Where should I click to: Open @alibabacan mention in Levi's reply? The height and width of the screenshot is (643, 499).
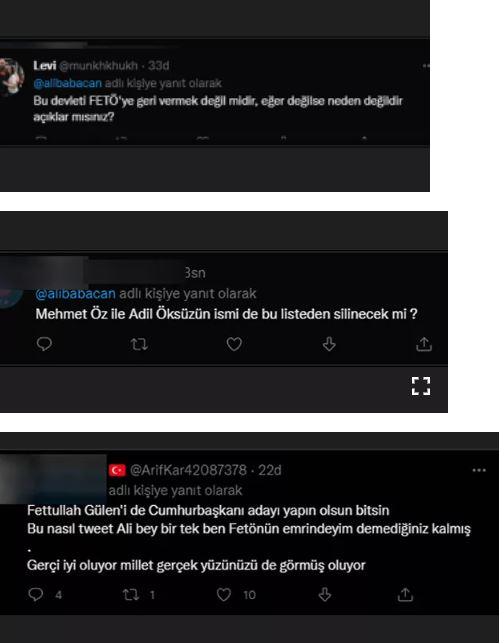(68, 83)
